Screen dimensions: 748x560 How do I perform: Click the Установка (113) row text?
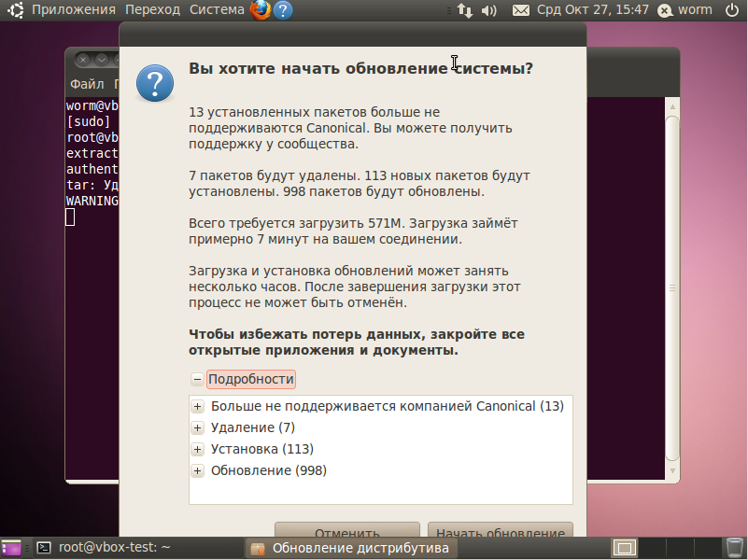261,450
